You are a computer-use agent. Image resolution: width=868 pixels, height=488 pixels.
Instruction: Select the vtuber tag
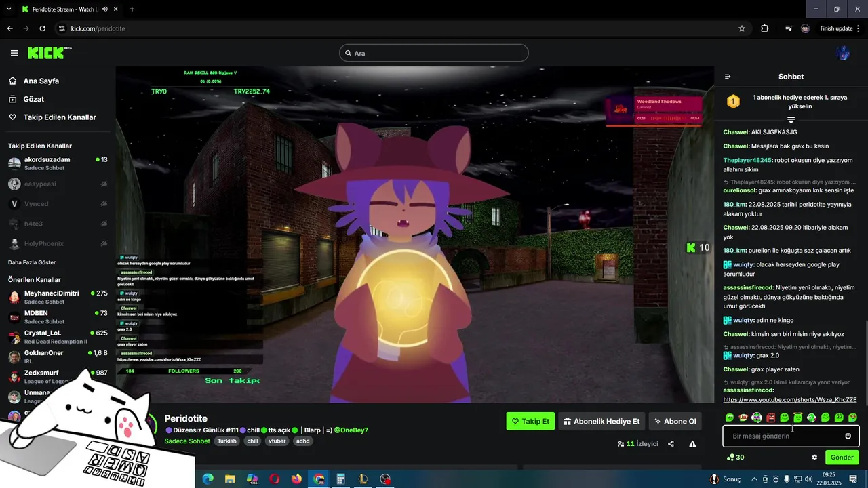coord(277,441)
